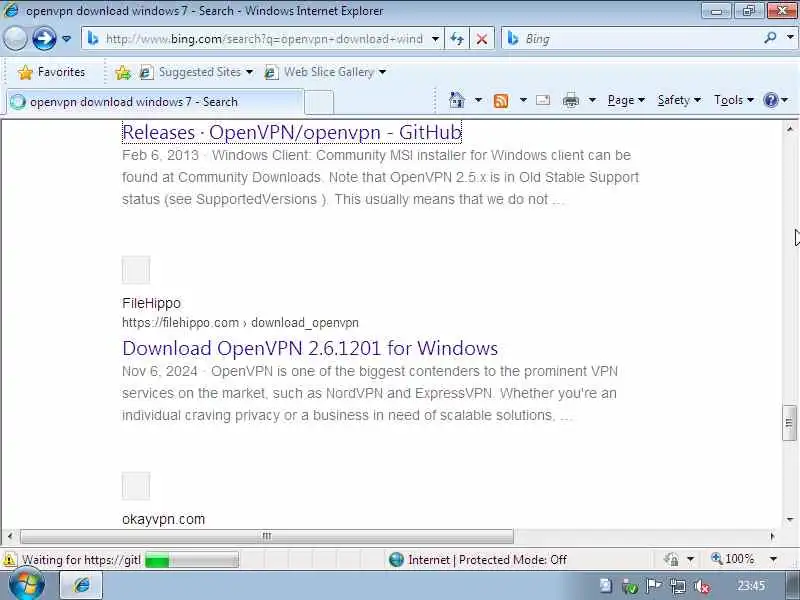Click the taskbar clock 23:45
The width and height of the screenshot is (800, 600).
pos(751,586)
